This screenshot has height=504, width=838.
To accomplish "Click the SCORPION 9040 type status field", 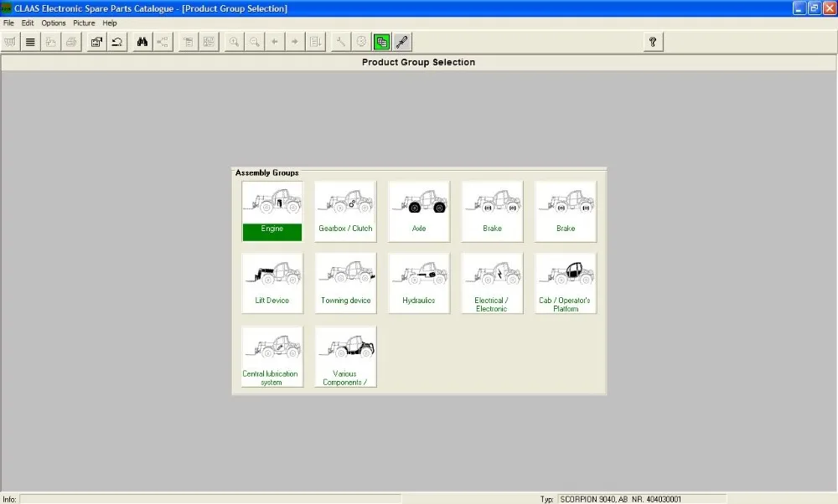I will click(643, 499).
